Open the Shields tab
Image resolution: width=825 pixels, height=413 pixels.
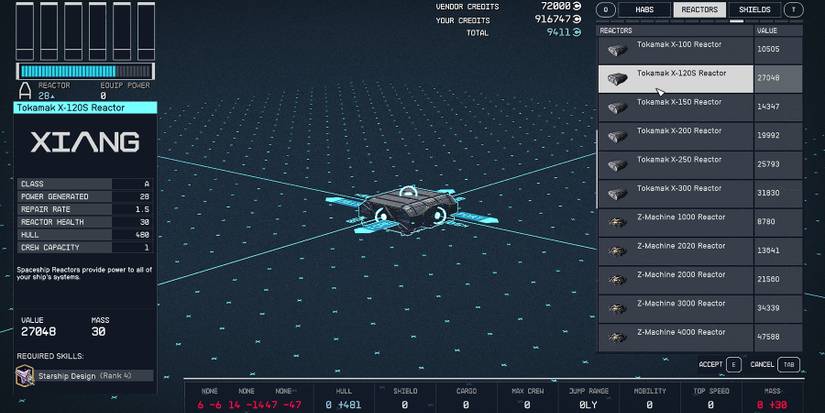[754, 10]
